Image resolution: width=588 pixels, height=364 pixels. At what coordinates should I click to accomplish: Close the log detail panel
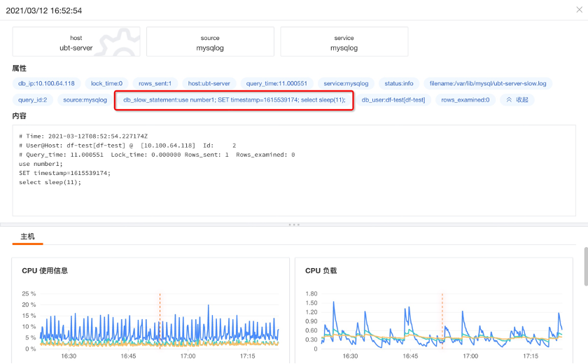(579, 10)
